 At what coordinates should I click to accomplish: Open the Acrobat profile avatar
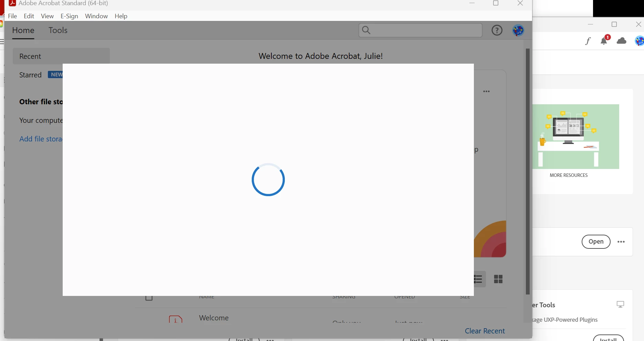pos(518,30)
